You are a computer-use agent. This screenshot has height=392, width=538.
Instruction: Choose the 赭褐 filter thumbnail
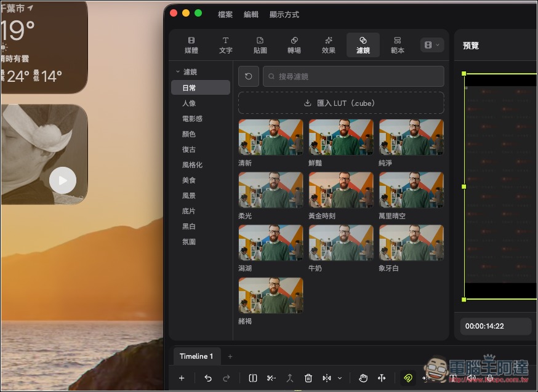pos(271,295)
